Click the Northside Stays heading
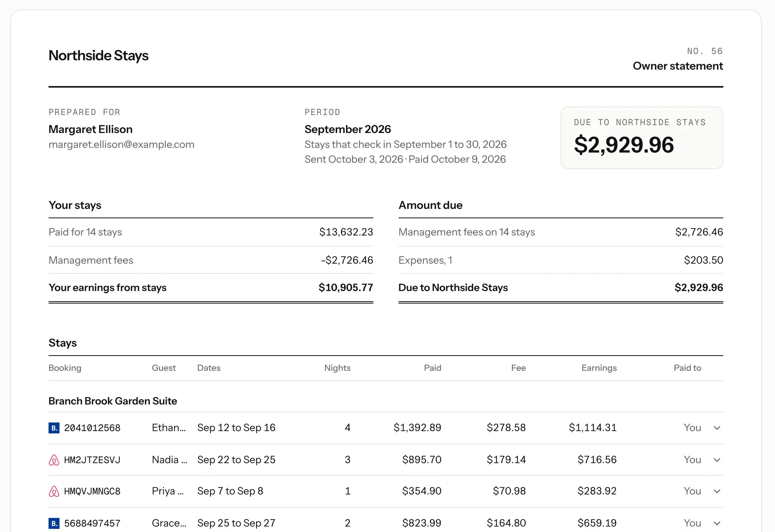This screenshot has height=532, width=775. click(99, 56)
